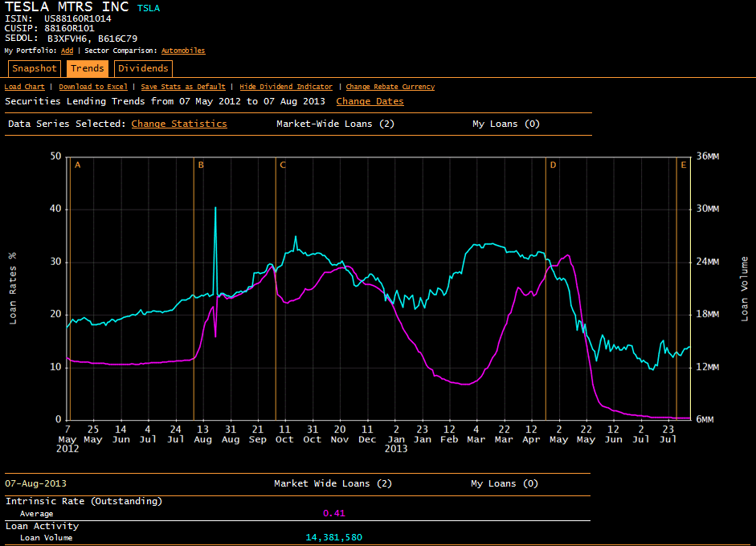Click the Market Wide Loans (2) table header
The image size is (756, 546).
click(333, 483)
